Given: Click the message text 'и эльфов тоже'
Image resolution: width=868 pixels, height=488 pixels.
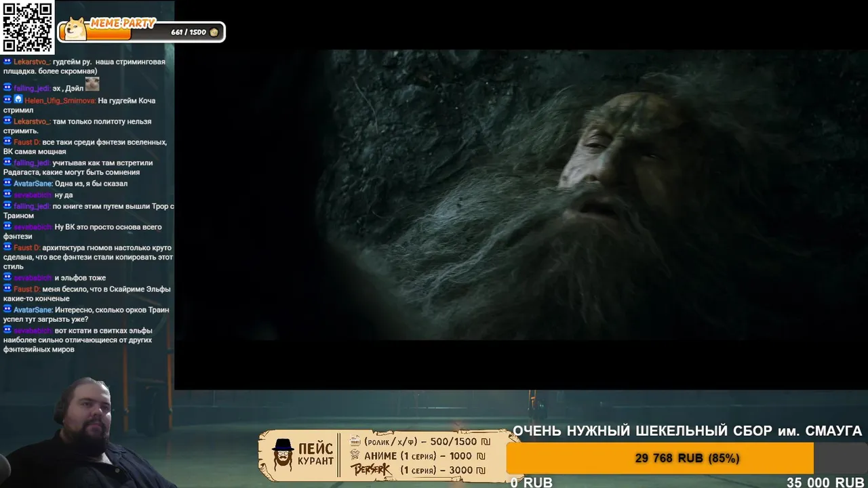Looking at the screenshot, I should (80, 278).
